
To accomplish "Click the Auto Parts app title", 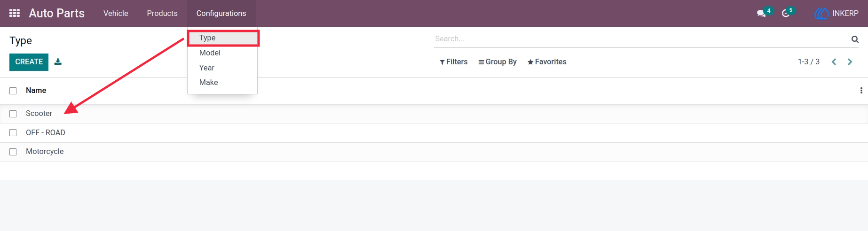I will [57, 13].
